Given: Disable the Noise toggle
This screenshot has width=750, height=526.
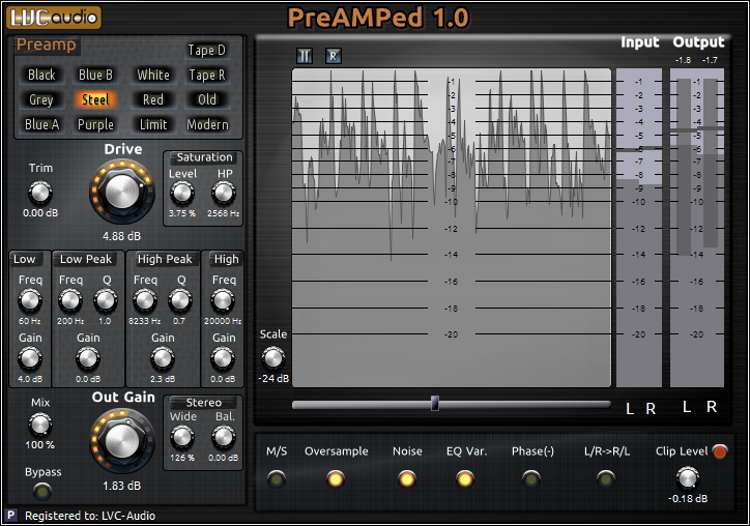Looking at the screenshot, I should tap(407, 479).
